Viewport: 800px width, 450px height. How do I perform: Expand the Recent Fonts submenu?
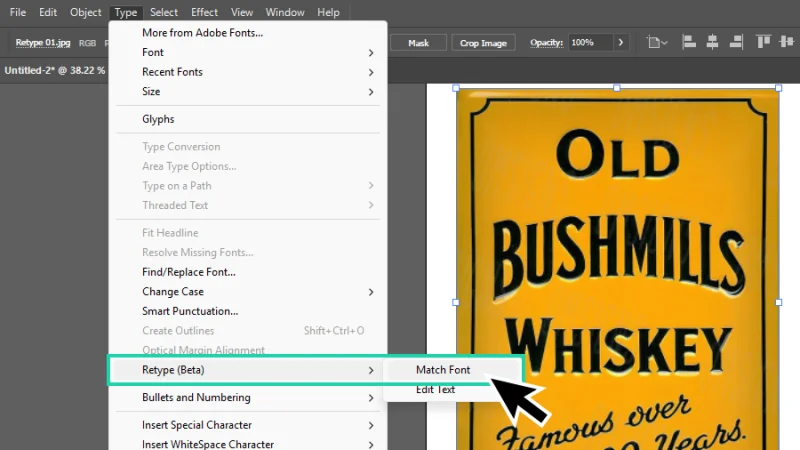point(248,72)
